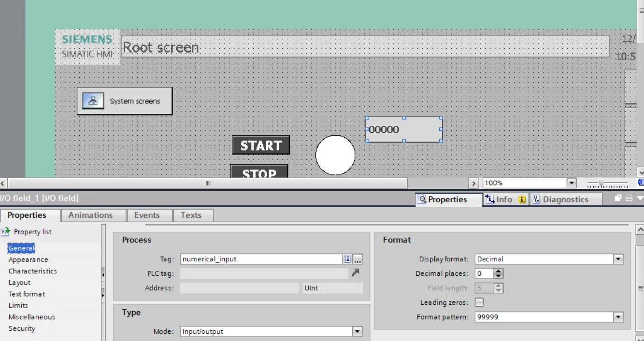The height and width of the screenshot is (341, 644).
Task: Click the horizontal scrollbar left arrow
Action: [x=3, y=184]
